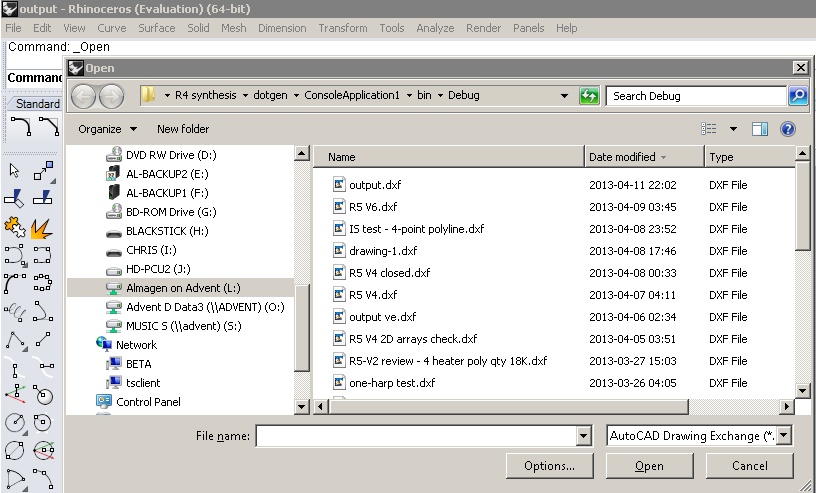The height and width of the screenshot is (493, 816).
Task: Focus the Search Debug box
Action: tap(696, 96)
